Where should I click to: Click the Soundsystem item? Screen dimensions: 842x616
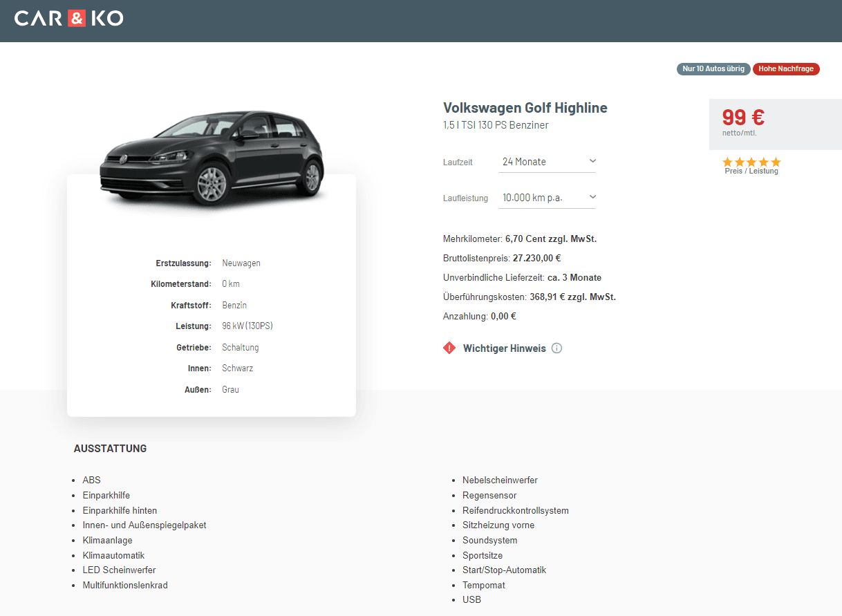pos(490,541)
